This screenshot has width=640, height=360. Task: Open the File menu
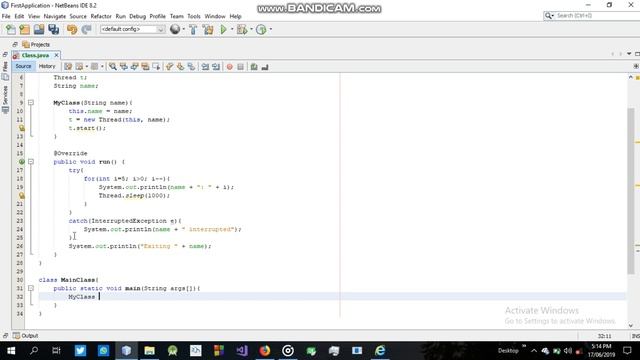6,16
